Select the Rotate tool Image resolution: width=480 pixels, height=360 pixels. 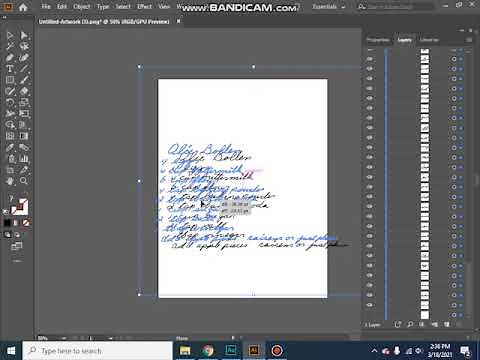10,102
